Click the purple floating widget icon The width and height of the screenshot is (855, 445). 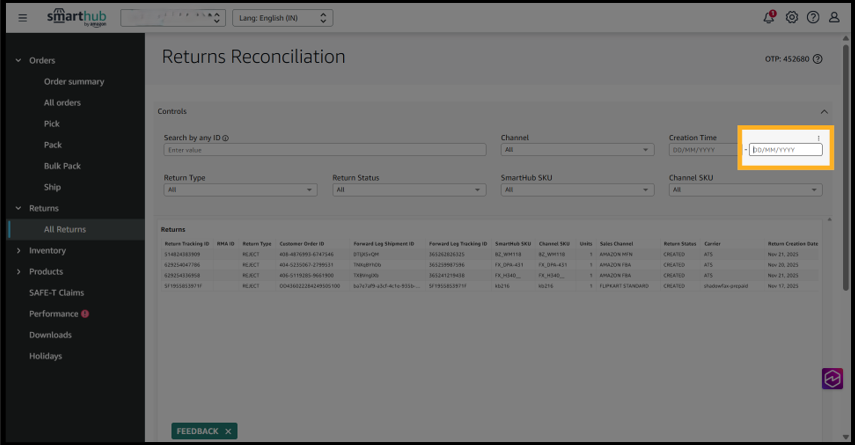point(832,379)
